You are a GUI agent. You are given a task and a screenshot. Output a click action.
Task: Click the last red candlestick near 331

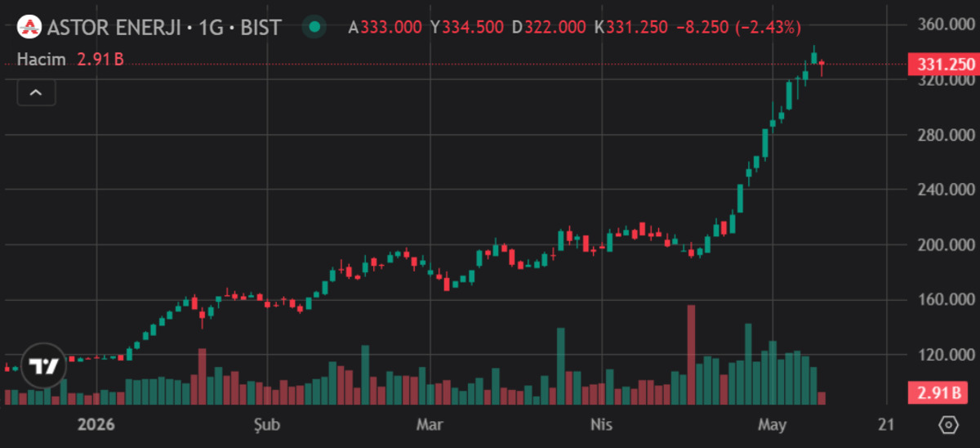pos(822,68)
